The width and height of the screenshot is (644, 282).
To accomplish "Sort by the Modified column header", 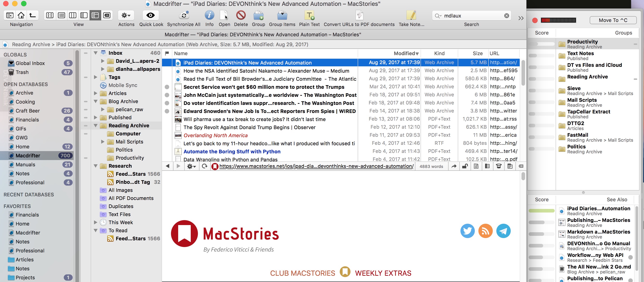I will click(389, 53).
